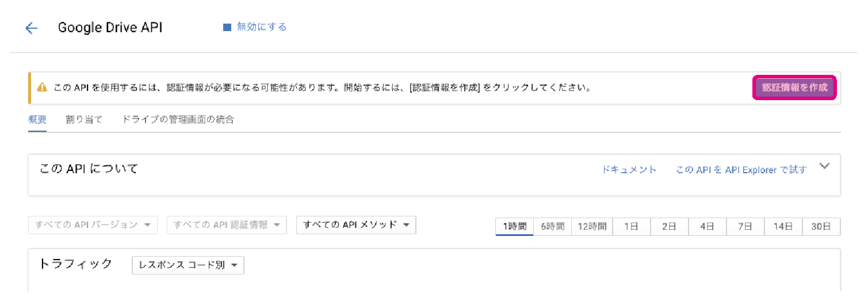This screenshot has width=868, height=301.
Task: Expand すべての API 認証情報 dropdown
Action: (227, 225)
